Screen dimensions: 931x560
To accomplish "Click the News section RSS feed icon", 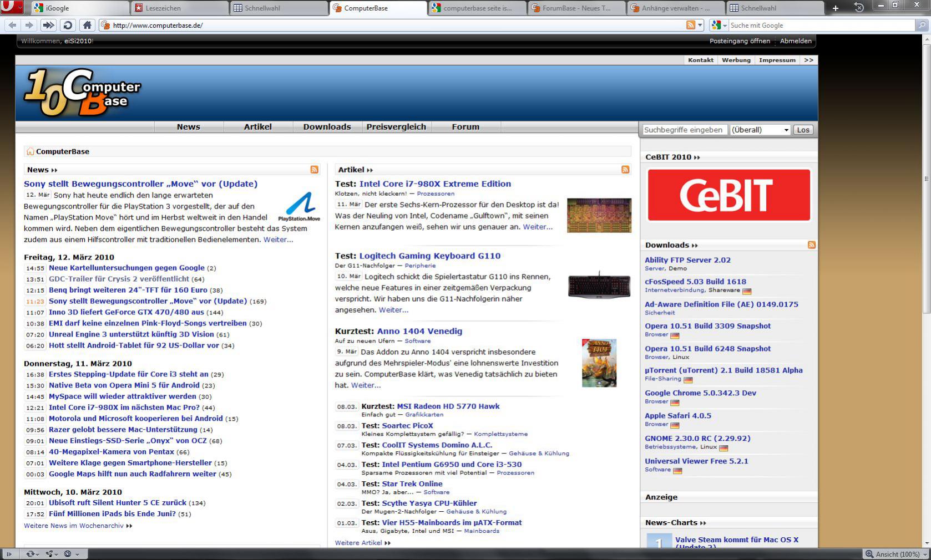I will pos(315,170).
